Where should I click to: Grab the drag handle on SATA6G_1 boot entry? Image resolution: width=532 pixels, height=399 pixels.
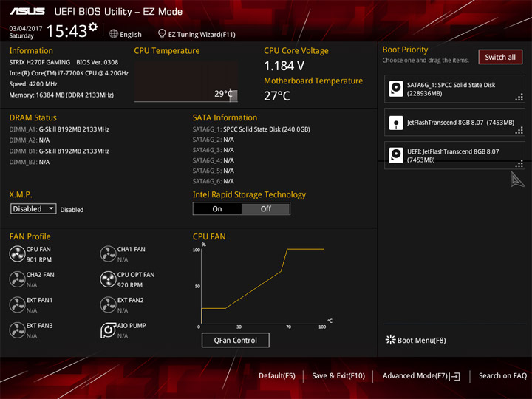519,98
